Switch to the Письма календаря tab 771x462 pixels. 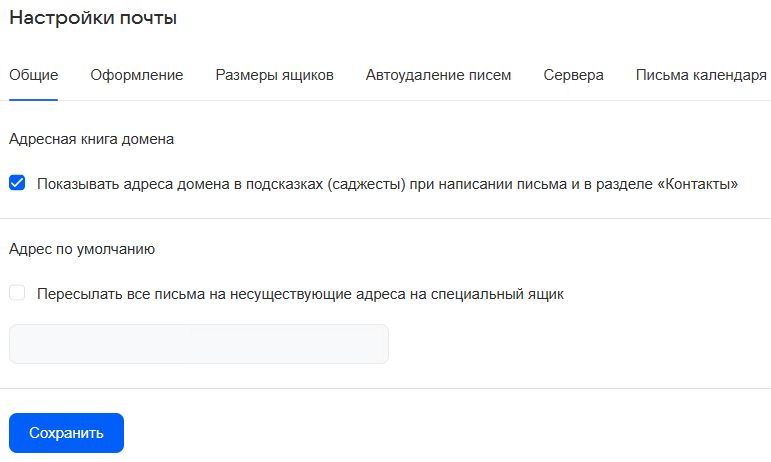click(x=701, y=75)
